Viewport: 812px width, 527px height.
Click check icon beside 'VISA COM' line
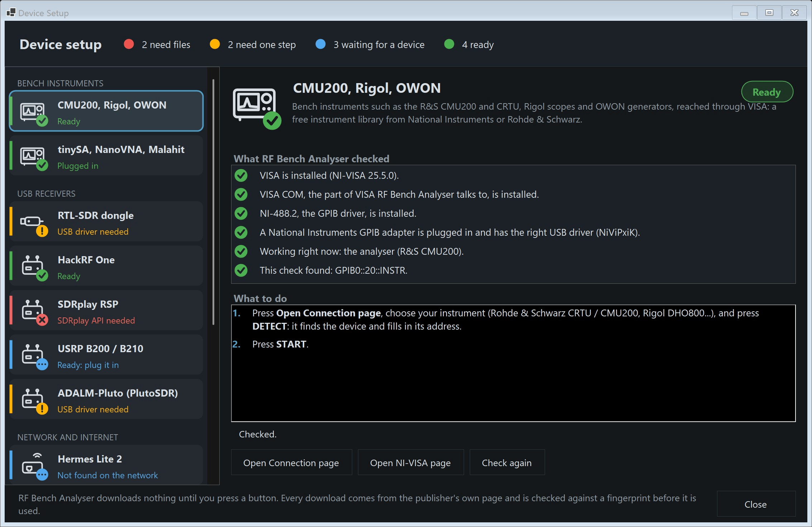click(241, 195)
